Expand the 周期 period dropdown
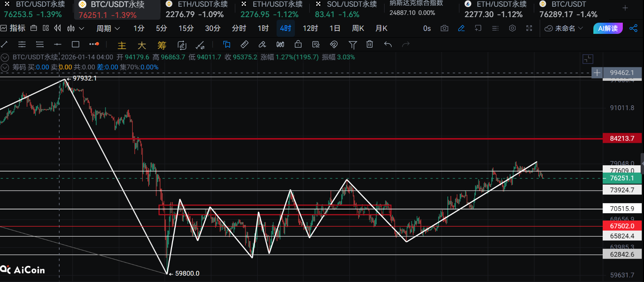 click(x=108, y=28)
